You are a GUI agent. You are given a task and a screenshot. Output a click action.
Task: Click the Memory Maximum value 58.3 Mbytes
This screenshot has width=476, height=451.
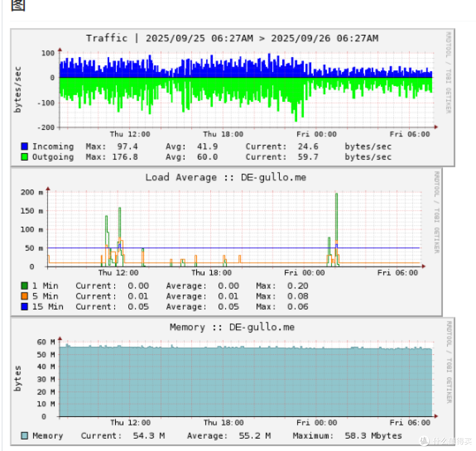[373, 436]
